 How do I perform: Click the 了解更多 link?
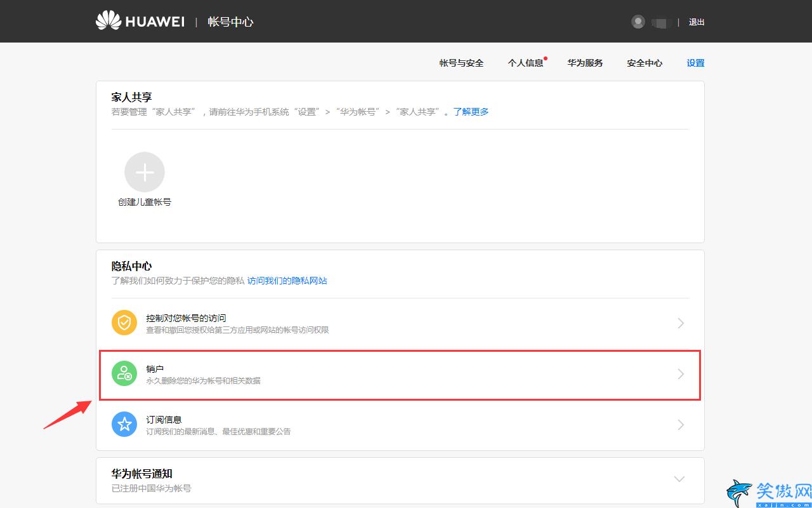471,112
